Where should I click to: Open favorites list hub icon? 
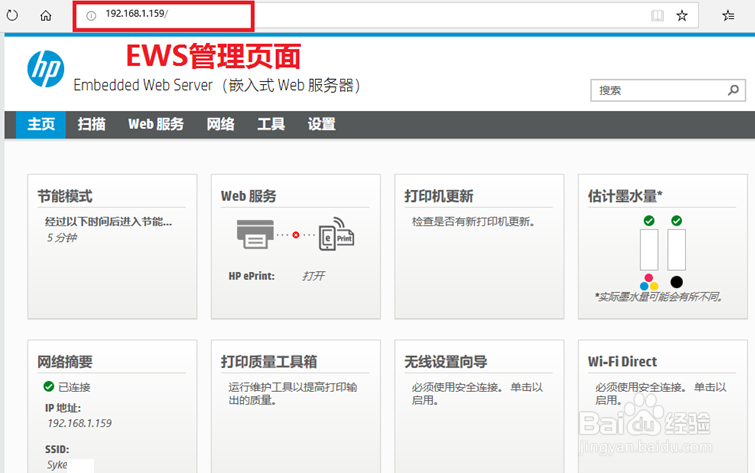point(729,16)
